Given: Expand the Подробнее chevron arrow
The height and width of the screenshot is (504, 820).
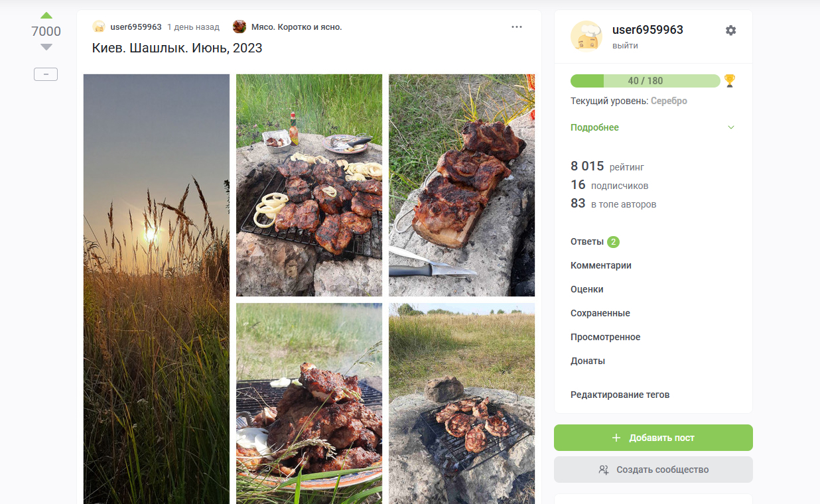Looking at the screenshot, I should (x=731, y=127).
